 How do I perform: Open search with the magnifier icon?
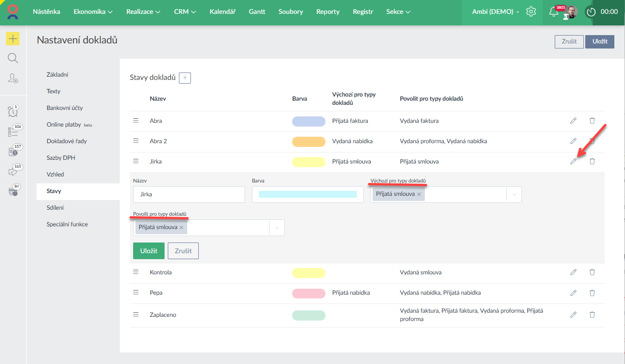(x=13, y=58)
